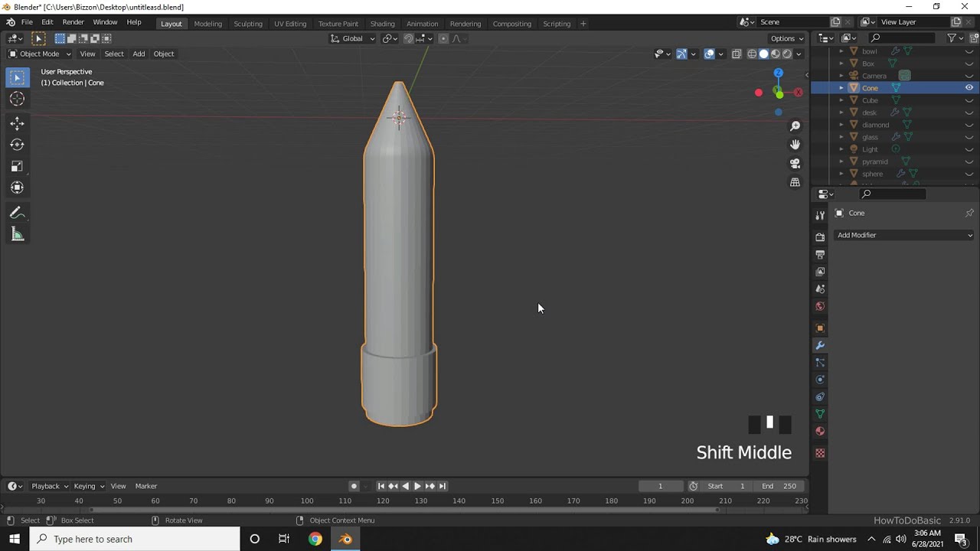The height and width of the screenshot is (551, 980).
Task: Switch to the Modeling workspace tab
Action: click(207, 24)
